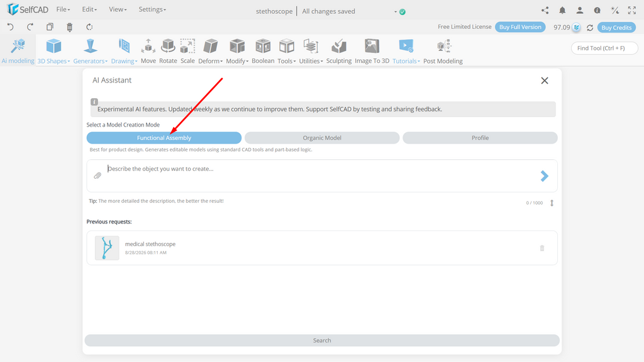Select the Scale tool
644x362 pixels.
187,51
